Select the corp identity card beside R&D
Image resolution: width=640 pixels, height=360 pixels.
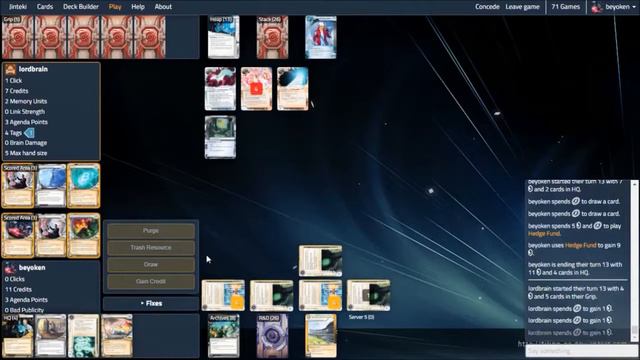(x=321, y=336)
